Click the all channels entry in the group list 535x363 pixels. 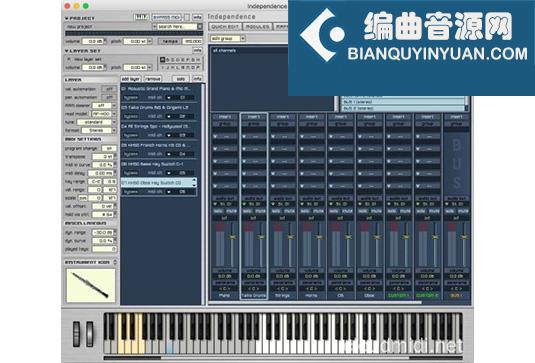(x=224, y=50)
